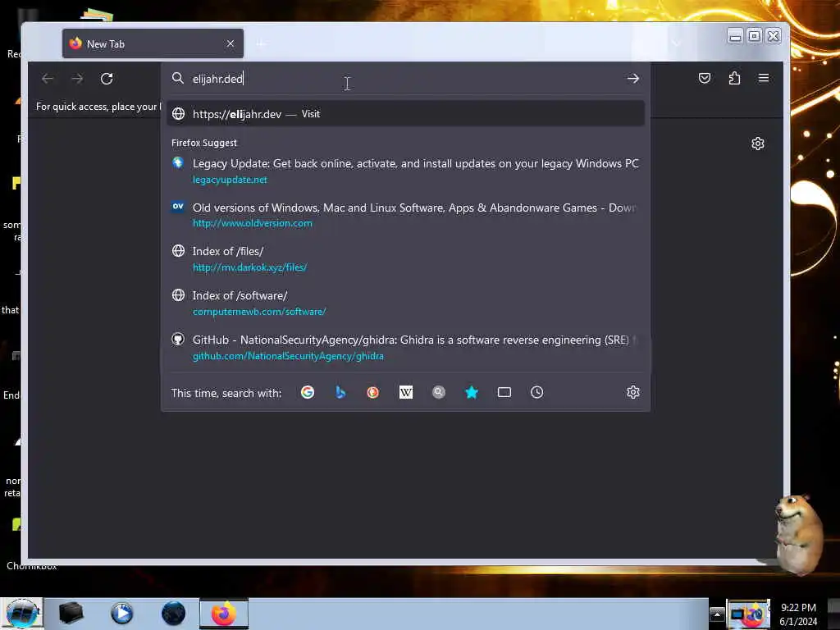Screen dimensions: 840x630
Task: Search with DuckDuckGo this time
Action: pos(373,392)
